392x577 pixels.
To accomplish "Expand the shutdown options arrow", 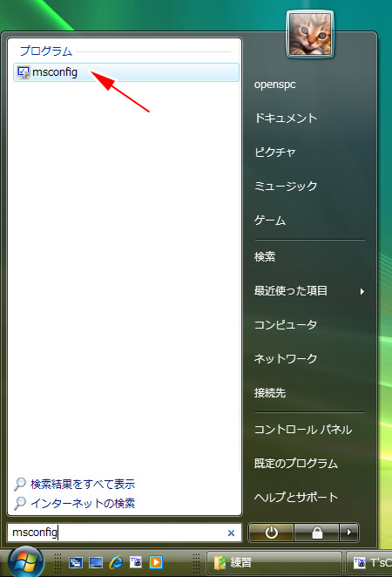I will 349,533.
